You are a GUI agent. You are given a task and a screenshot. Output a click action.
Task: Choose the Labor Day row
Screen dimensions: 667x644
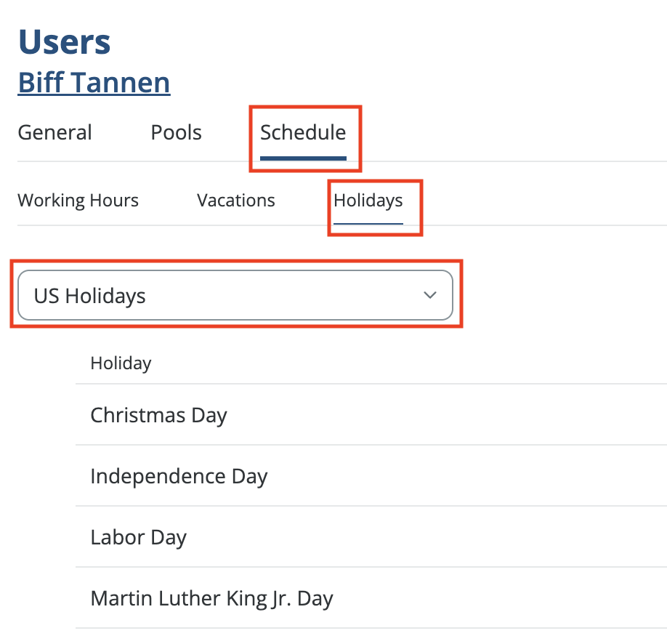click(371, 537)
